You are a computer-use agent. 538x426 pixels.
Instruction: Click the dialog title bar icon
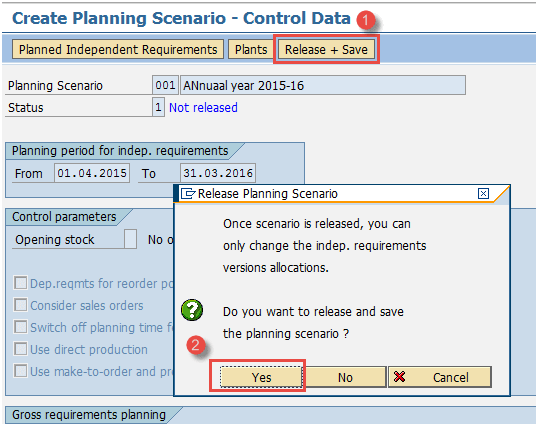click(x=188, y=194)
